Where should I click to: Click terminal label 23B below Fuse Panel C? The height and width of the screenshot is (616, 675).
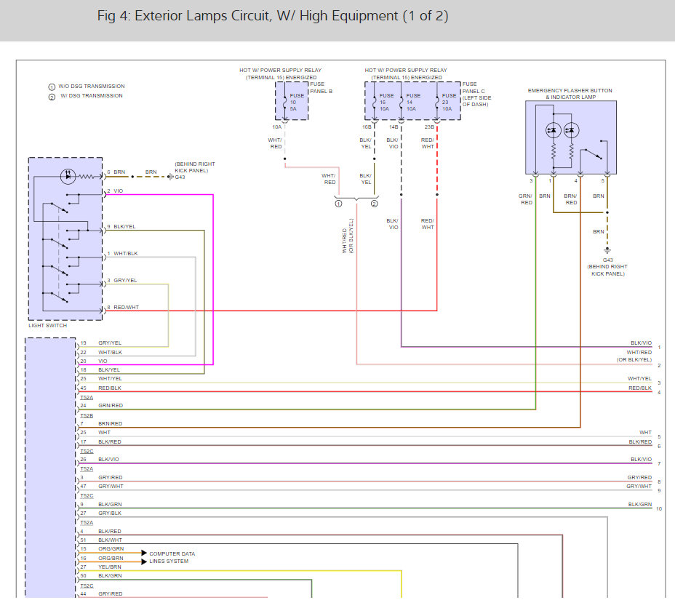(x=429, y=127)
